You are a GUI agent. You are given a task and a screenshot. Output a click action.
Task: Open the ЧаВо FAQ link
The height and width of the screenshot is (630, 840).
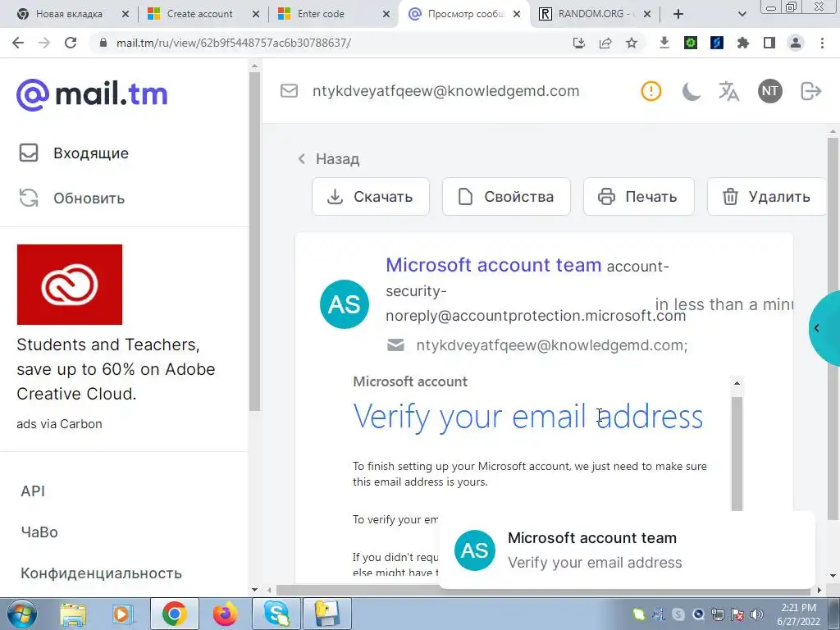pos(39,532)
